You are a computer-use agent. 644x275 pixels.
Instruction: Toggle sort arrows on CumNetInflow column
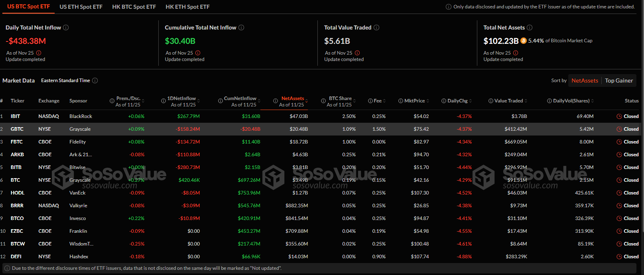click(x=259, y=101)
